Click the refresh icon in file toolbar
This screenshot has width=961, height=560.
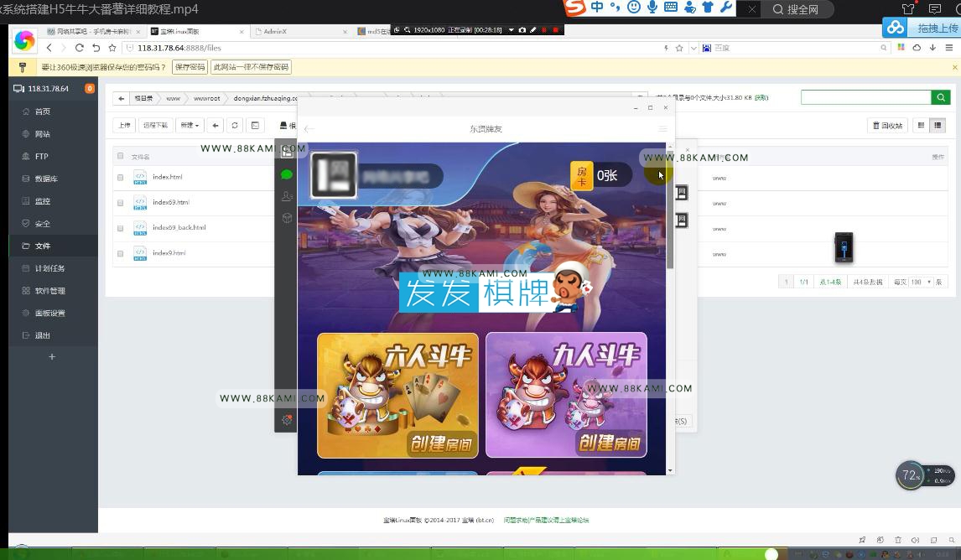click(235, 125)
